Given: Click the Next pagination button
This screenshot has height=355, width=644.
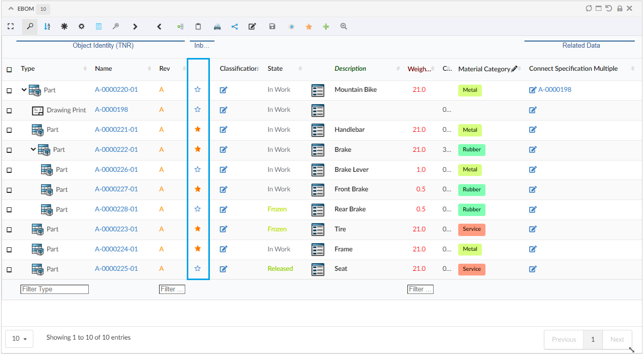Looking at the screenshot, I should [617, 340].
